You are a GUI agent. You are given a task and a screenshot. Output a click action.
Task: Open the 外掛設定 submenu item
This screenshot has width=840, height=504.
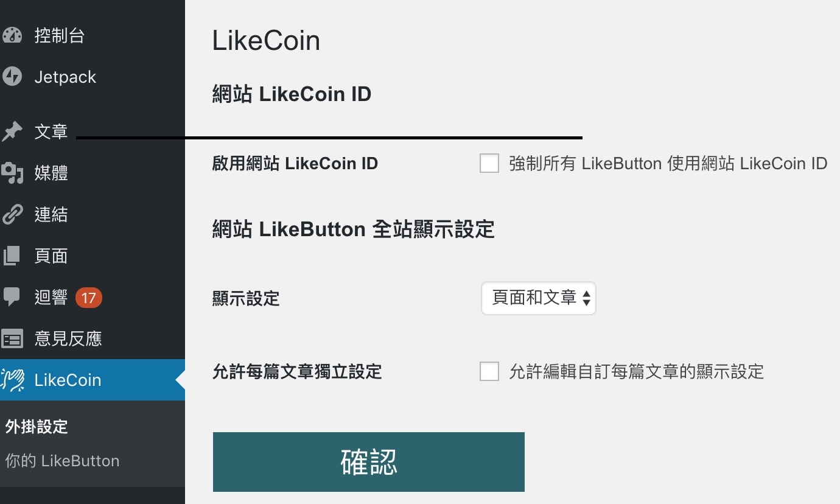37,427
